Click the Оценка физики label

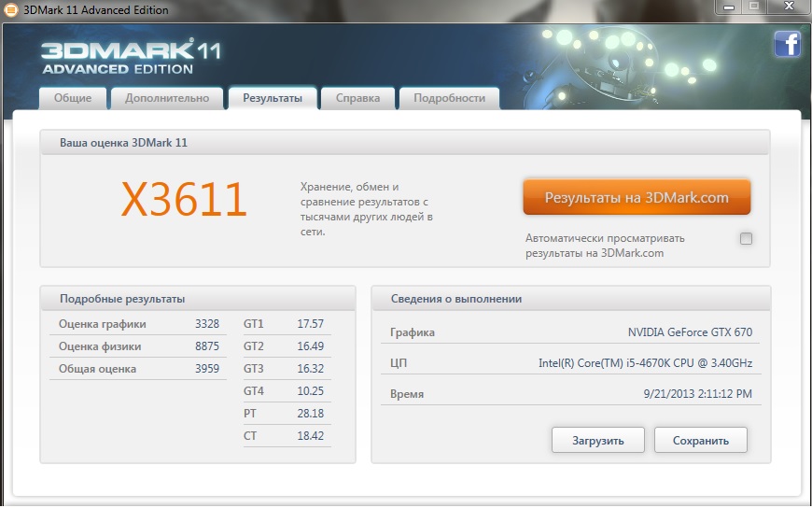click(100, 346)
